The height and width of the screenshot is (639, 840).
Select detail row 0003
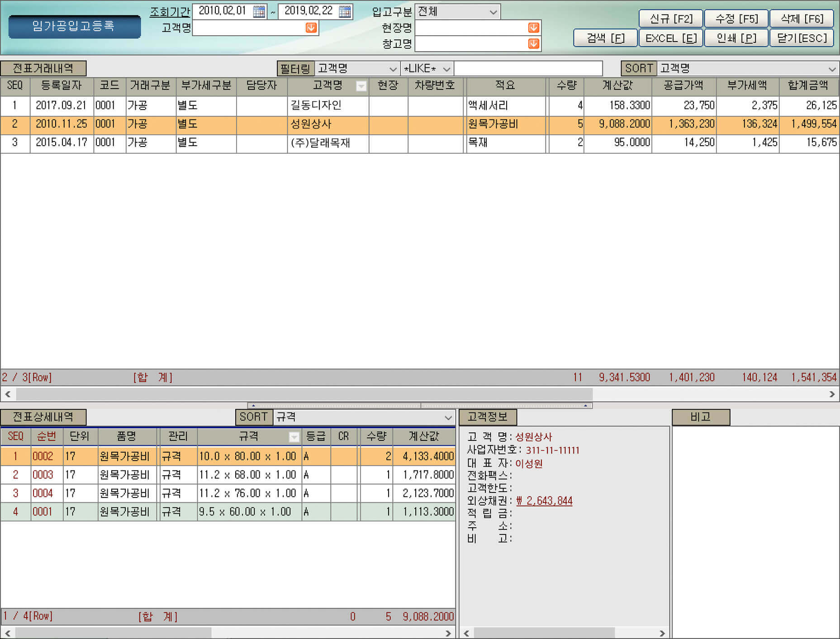pos(228,475)
